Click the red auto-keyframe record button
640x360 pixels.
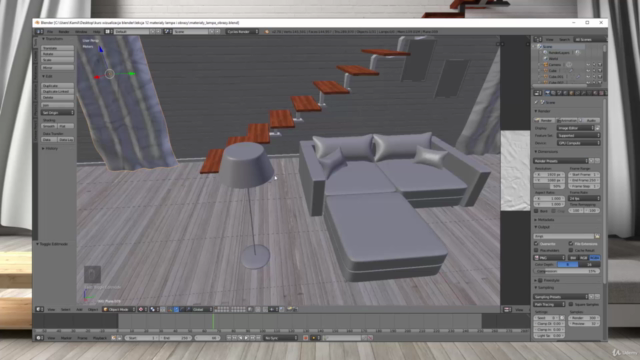[x=306, y=338]
